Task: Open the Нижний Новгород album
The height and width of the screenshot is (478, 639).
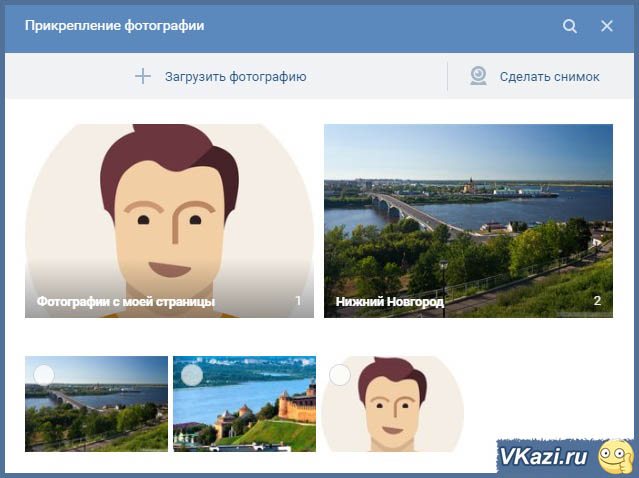Action: tap(468, 221)
